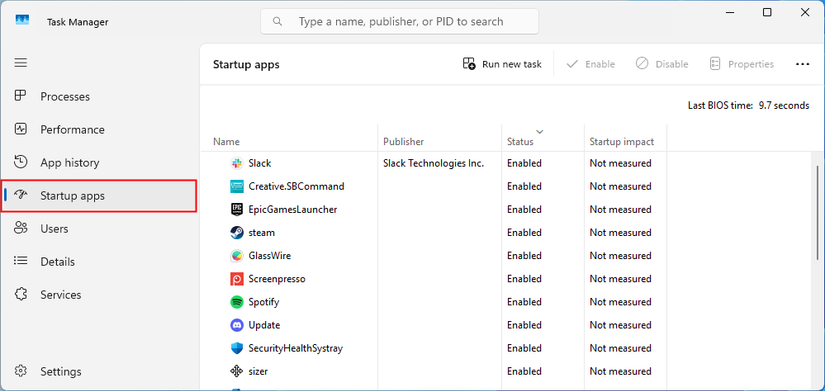Open the Performance page
Screen dimensions: 825x391
tap(99, 129)
